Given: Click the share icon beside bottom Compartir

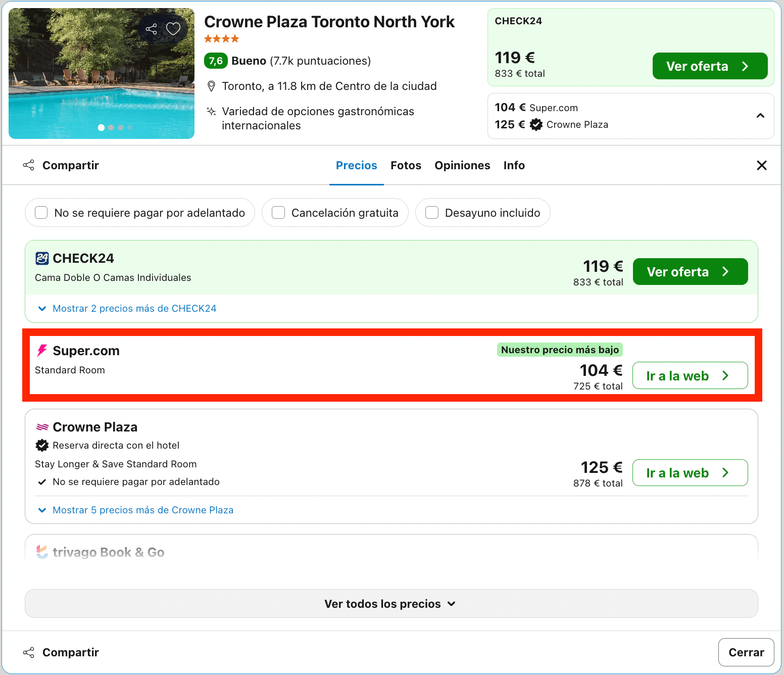Looking at the screenshot, I should [x=29, y=652].
